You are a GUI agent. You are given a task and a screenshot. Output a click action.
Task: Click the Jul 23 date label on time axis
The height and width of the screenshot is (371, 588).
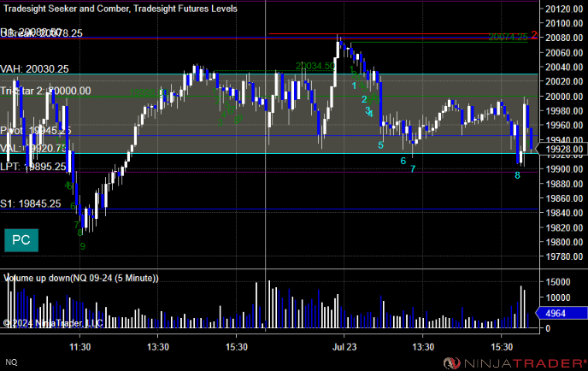click(344, 347)
